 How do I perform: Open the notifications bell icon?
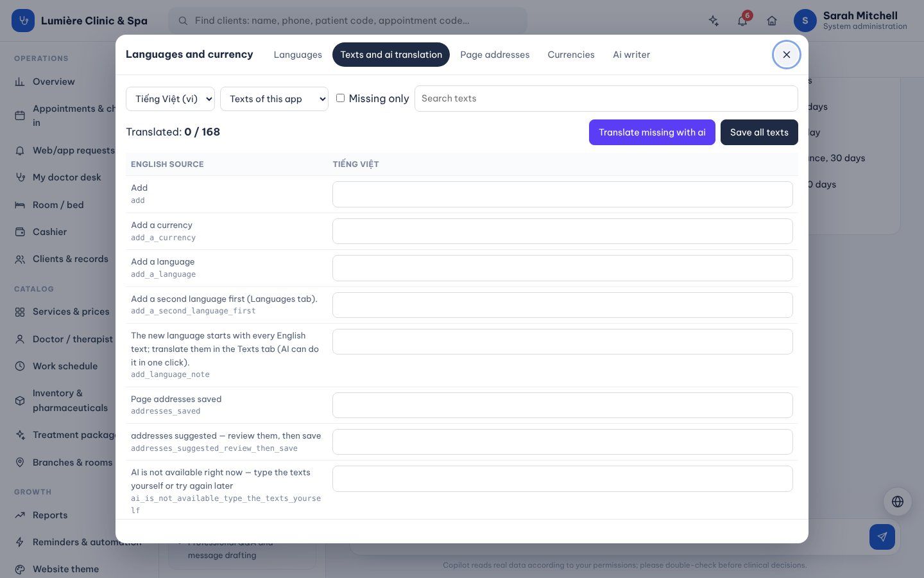[742, 21]
